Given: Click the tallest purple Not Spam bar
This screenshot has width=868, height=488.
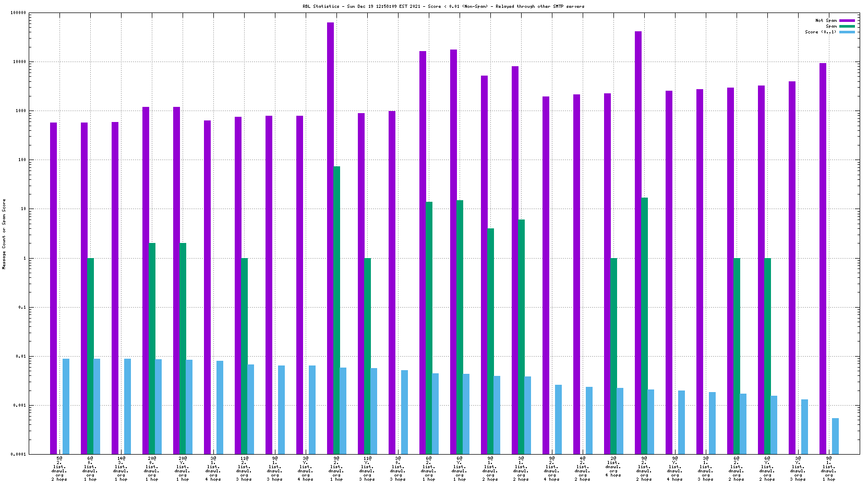Looking at the screenshot, I should [330, 238].
